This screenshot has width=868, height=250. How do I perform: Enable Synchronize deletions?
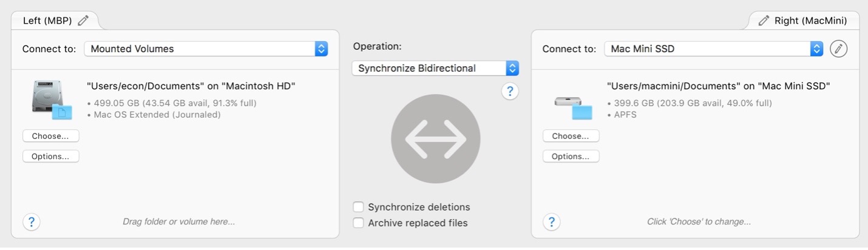(x=359, y=207)
